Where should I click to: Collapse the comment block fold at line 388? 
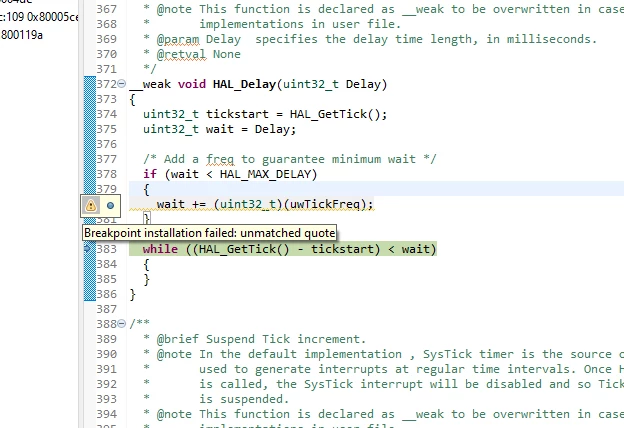click(x=122, y=323)
